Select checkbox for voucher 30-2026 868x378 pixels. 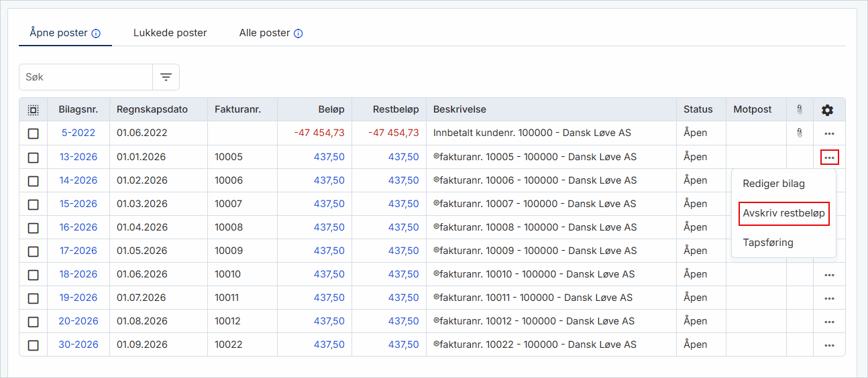[x=33, y=345]
